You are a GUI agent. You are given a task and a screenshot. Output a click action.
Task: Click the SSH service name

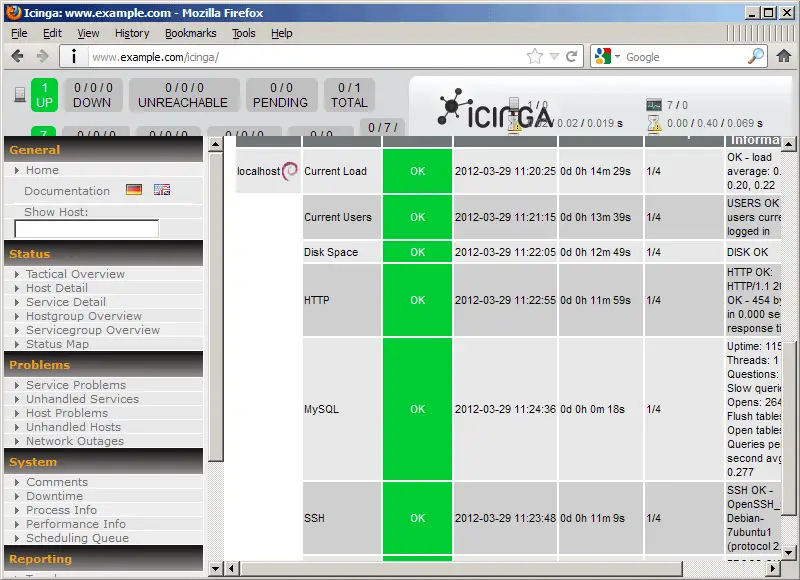pyautogui.click(x=314, y=518)
